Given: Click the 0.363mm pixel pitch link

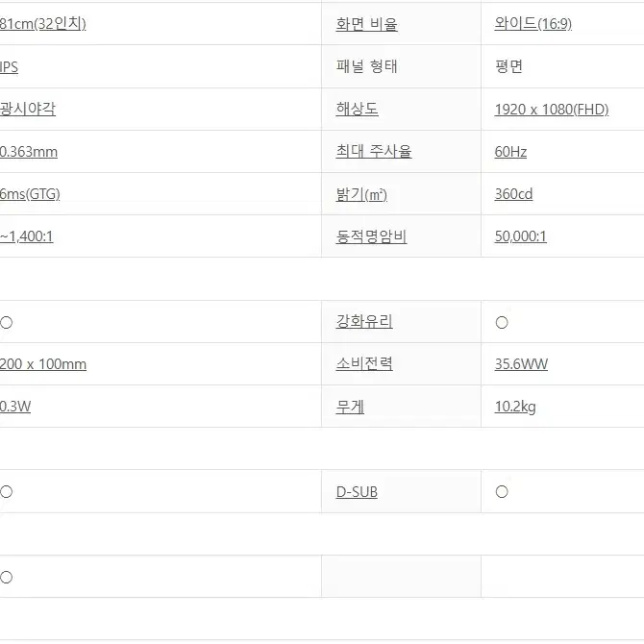Looking at the screenshot, I should point(29,152).
